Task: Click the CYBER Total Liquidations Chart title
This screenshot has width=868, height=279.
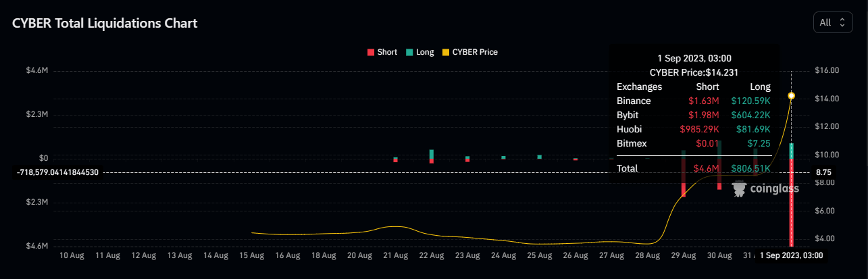Action: (x=105, y=23)
